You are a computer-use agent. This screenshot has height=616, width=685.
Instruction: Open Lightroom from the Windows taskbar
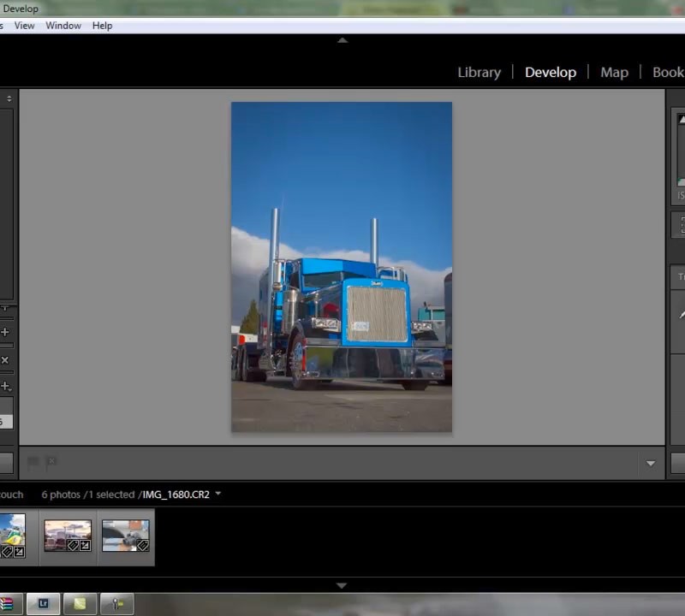tap(44, 603)
